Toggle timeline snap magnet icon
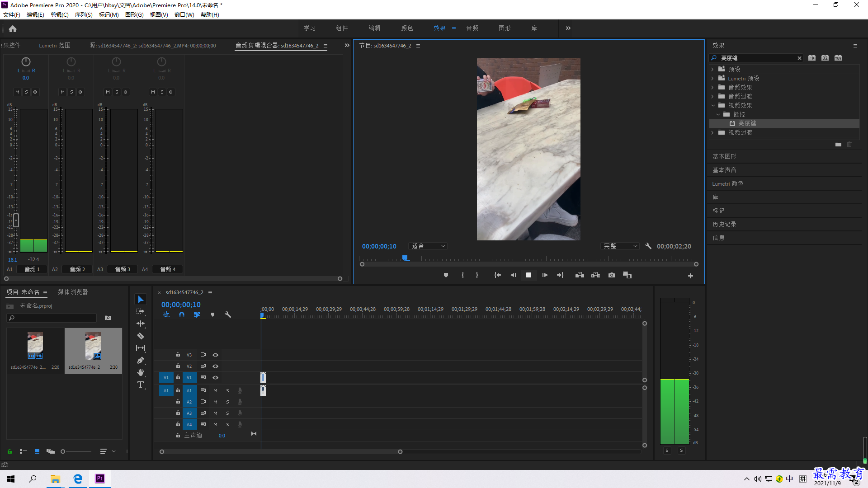Image resolution: width=868 pixels, height=488 pixels. (181, 314)
